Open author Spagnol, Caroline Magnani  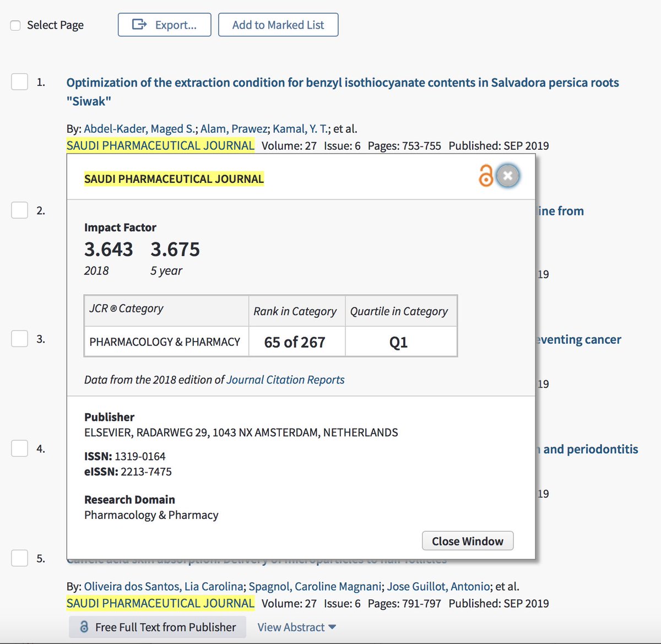pos(315,586)
